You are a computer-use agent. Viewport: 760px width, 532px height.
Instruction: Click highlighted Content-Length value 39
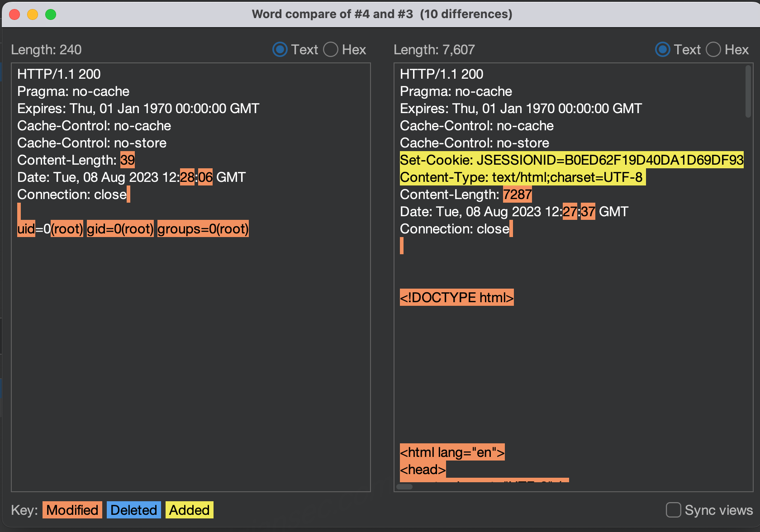pyautogui.click(x=128, y=160)
